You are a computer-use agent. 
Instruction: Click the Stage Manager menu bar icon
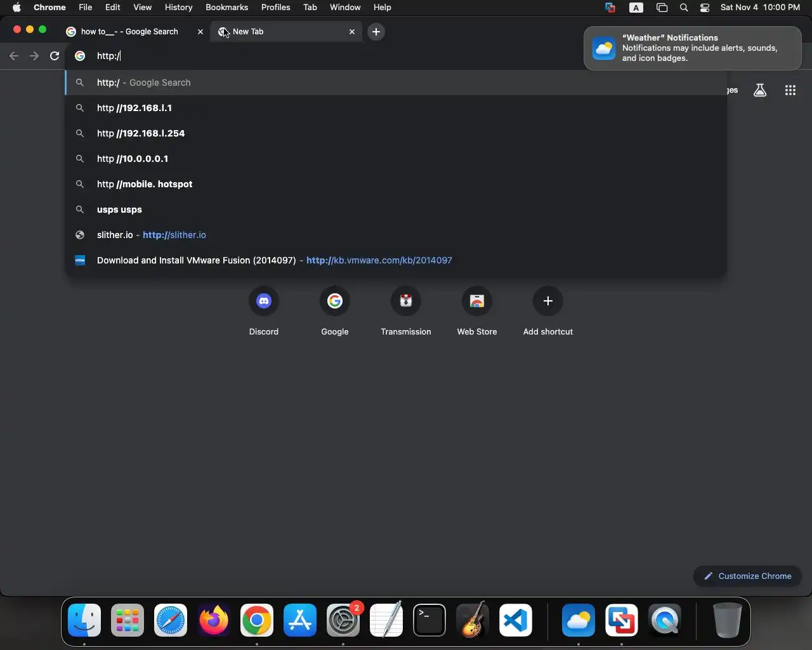click(662, 8)
